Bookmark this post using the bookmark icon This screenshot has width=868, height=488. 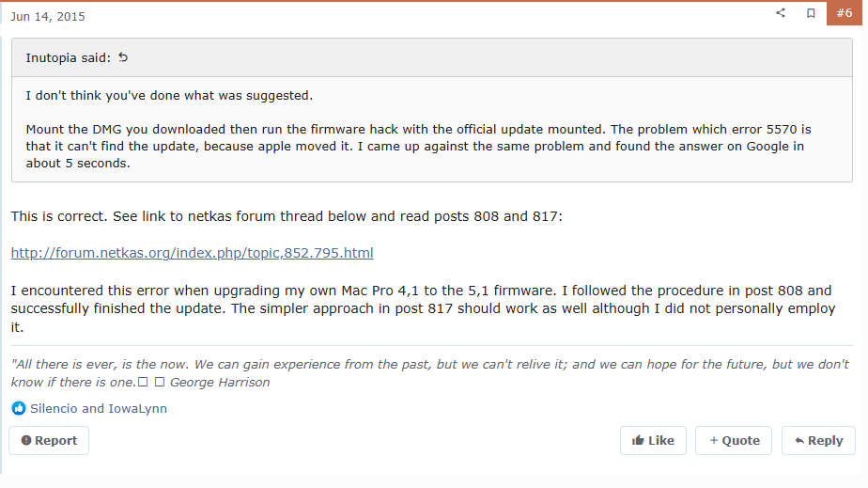click(811, 13)
